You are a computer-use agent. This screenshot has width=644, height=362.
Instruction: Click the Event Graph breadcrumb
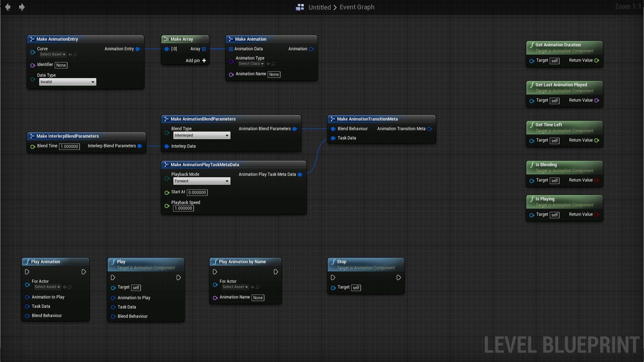(x=357, y=7)
